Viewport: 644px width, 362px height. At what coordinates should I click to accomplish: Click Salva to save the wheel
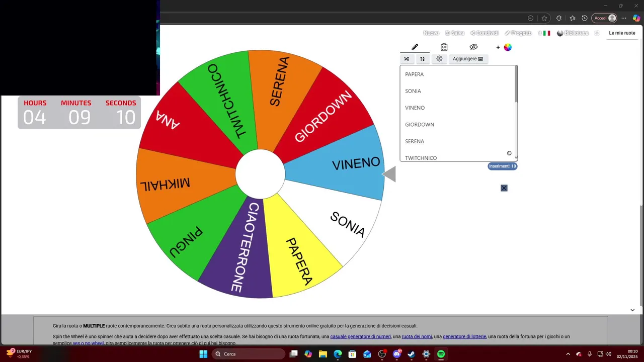coord(454,33)
